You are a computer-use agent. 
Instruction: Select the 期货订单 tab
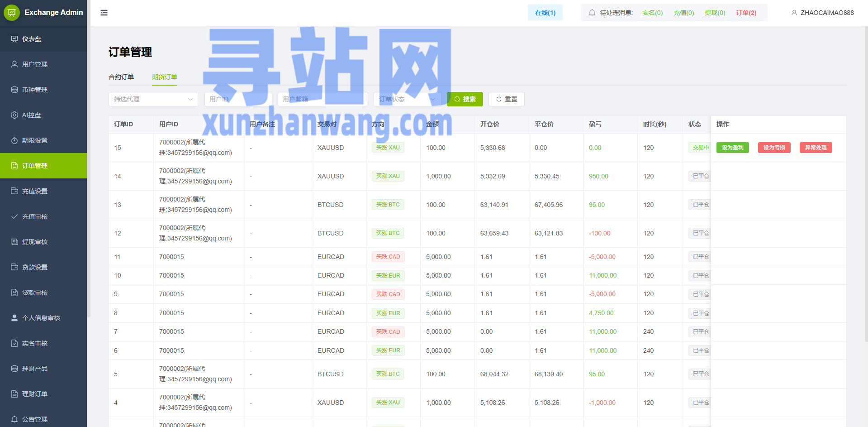coord(164,77)
